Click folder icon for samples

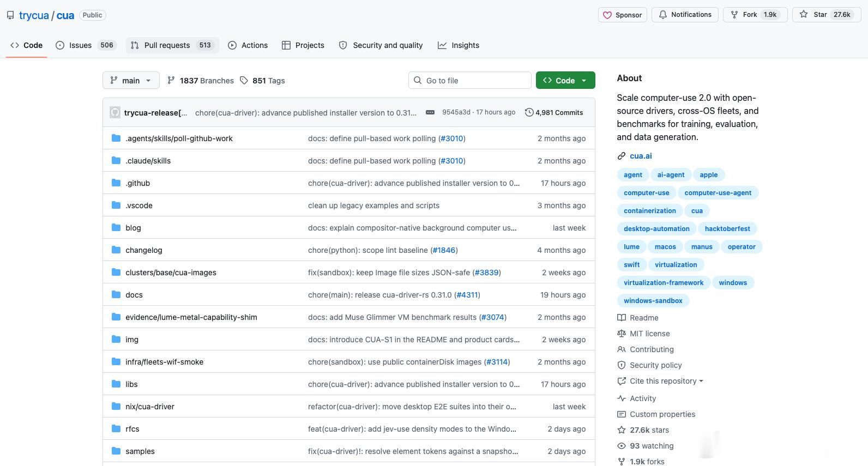tap(116, 451)
